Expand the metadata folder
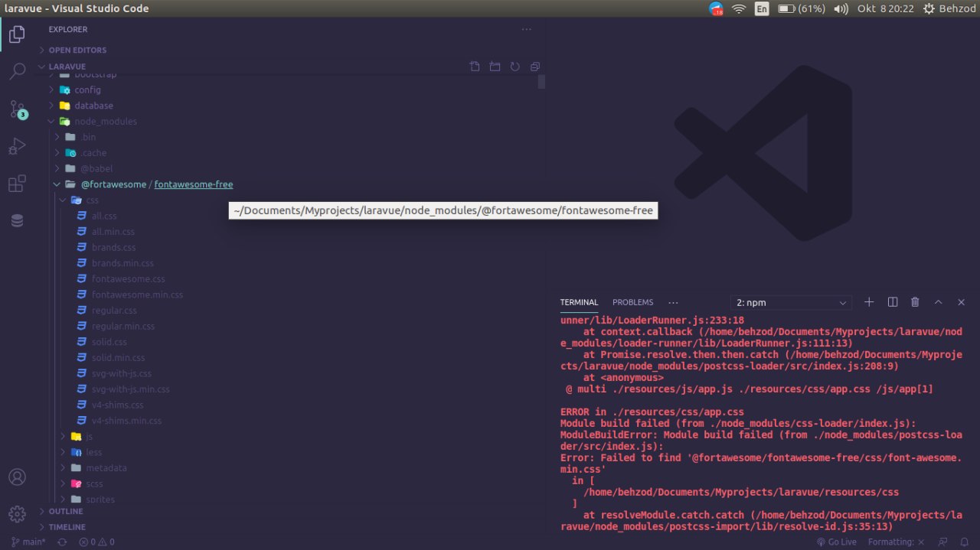980x550 pixels. (106, 468)
